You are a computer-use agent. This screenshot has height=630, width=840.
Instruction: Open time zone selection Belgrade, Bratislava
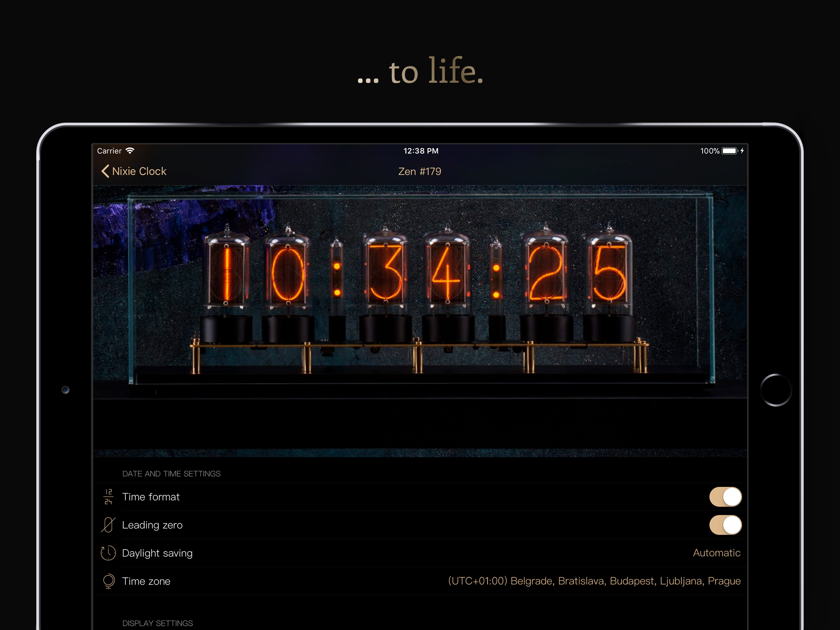point(594,581)
